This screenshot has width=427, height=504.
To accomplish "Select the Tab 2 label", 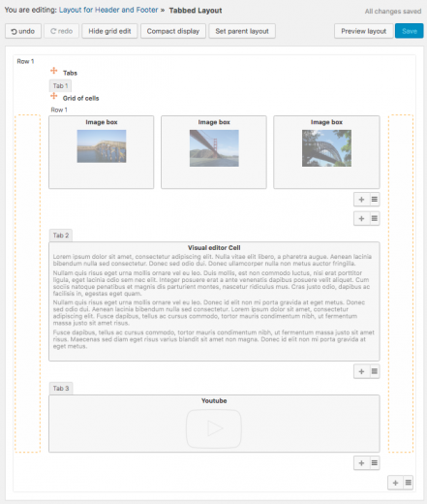I will [x=61, y=236].
